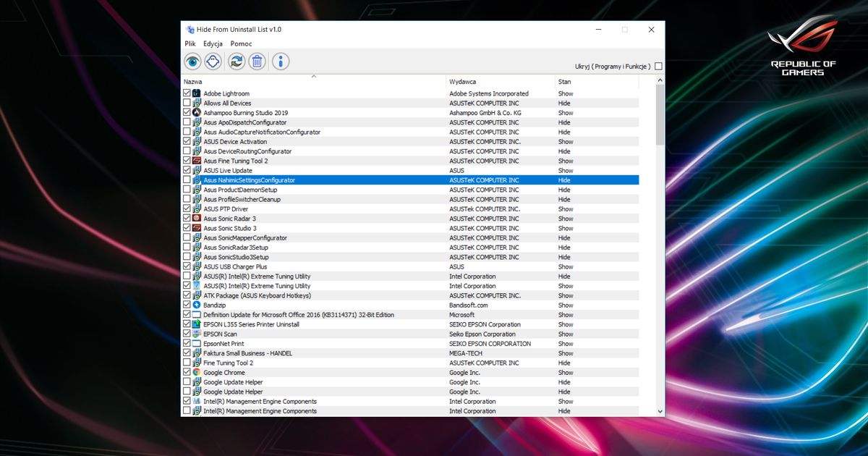Image resolution: width=868 pixels, height=456 pixels.
Task: Click the Adobe Systems Incorporated publisher cell
Action: (x=489, y=93)
